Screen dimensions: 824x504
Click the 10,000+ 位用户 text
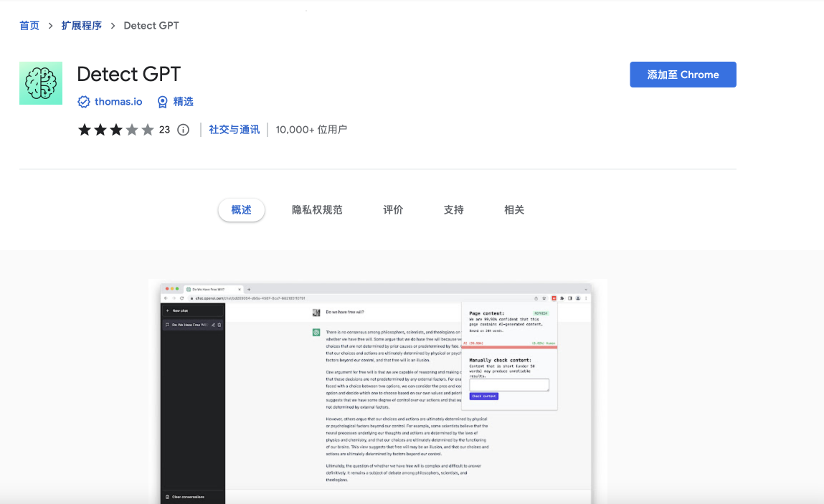pos(311,130)
